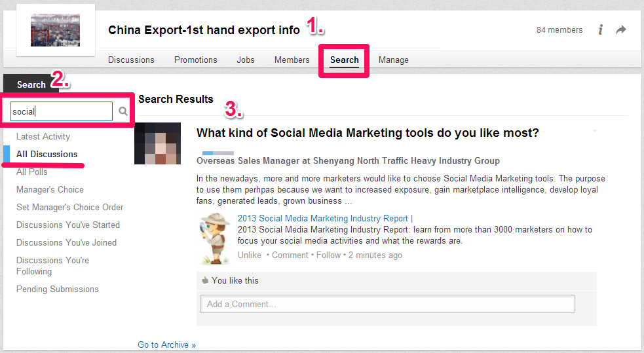Open the China Export group logo

click(56, 30)
